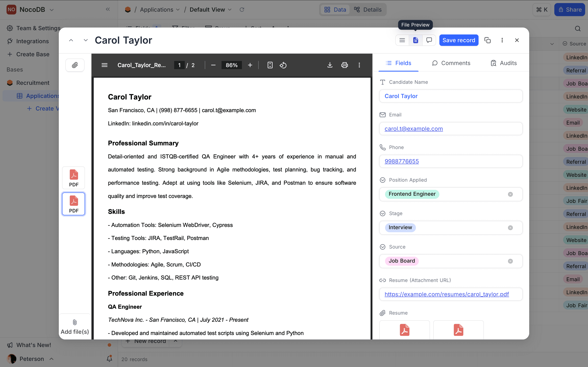Refresh the Applications view
588x367 pixels.
242,9
